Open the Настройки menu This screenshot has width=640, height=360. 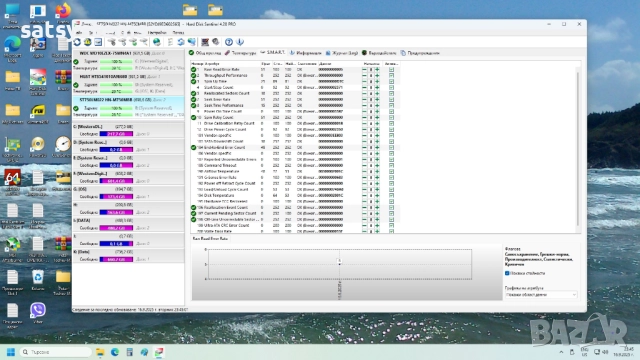[157, 33]
